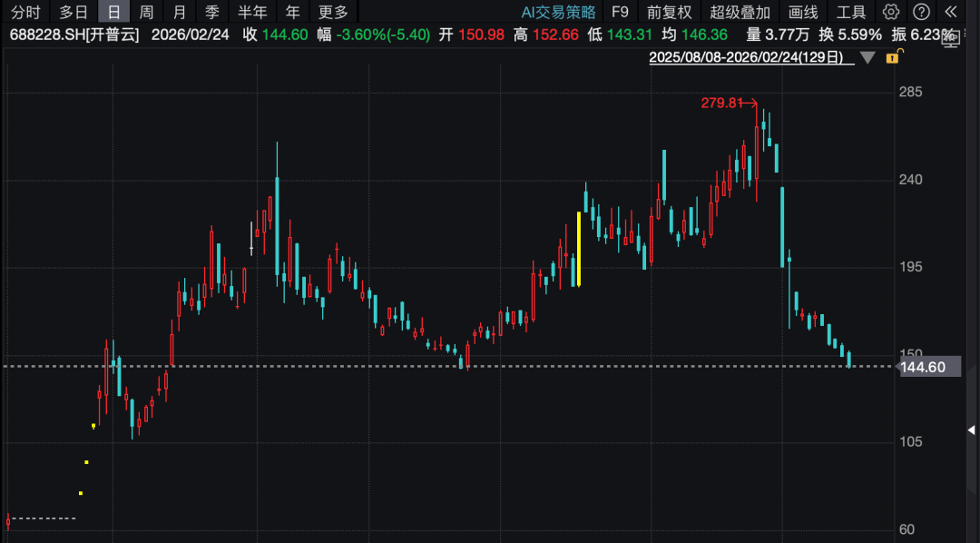The width and height of the screenshot is (980, 543).
Task: Switch to the 月 monthly chart tab
Action: click(178, 12)
